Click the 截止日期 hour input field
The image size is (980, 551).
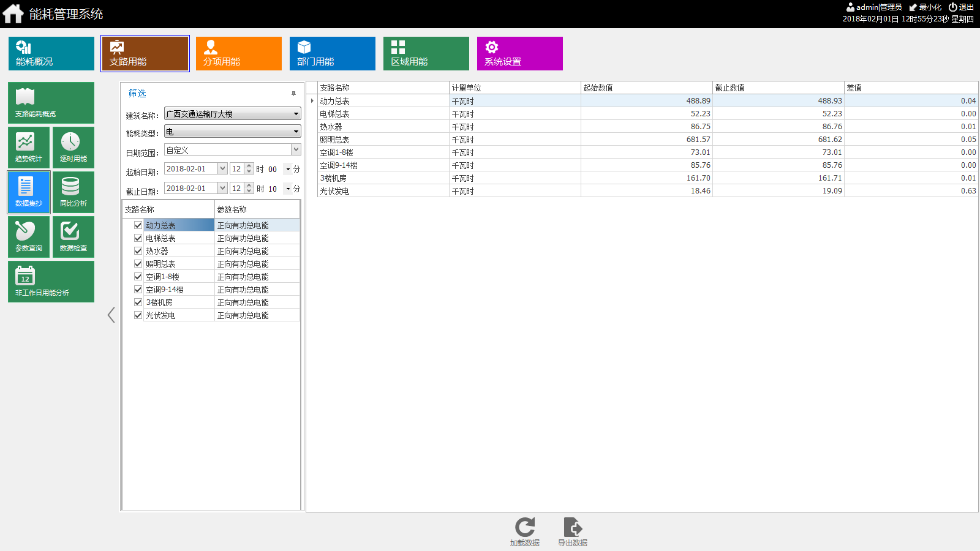click(x=237, y=188)
